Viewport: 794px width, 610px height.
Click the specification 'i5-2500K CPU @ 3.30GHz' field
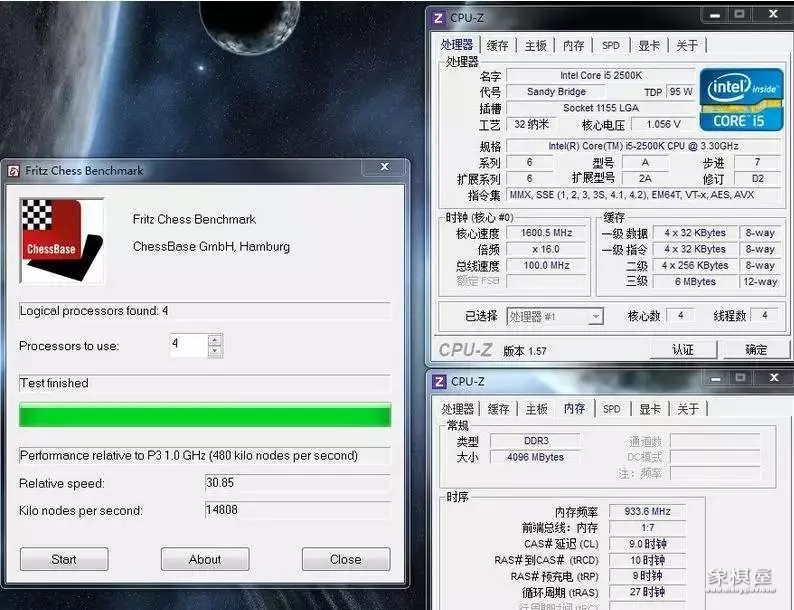click(x=644, y=146)
